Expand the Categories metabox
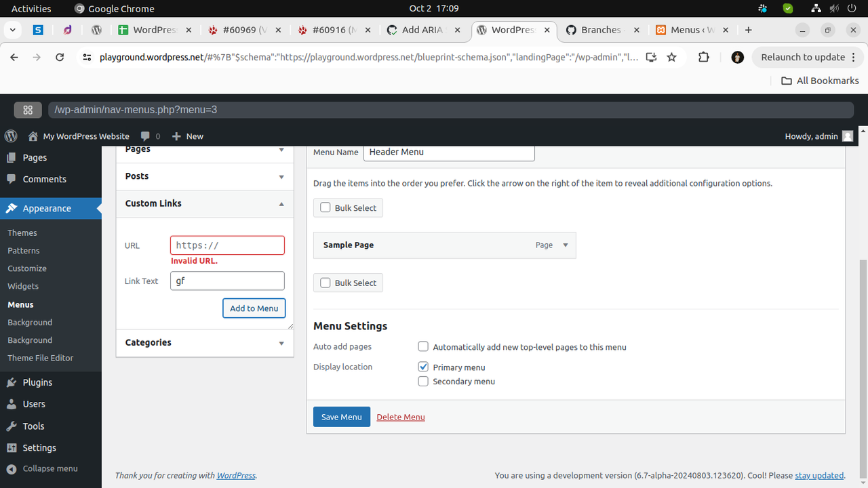The width and height of the screenshot is (868, 488). (205, 343)
